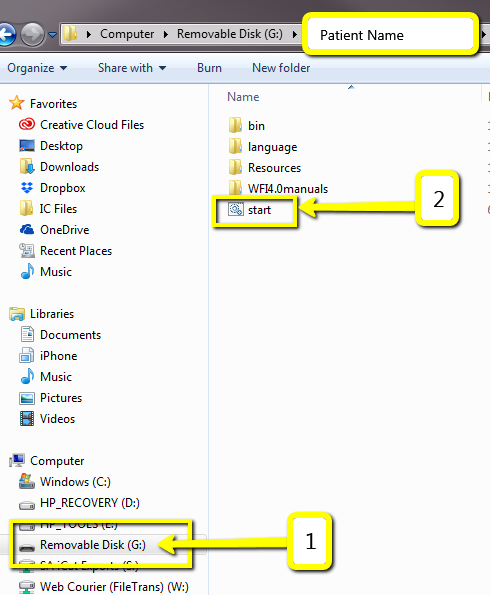The height and width of the screenshot is (595, 490).
Task: Open the recent pages dropdown arrow
Action: coord(53,35)
